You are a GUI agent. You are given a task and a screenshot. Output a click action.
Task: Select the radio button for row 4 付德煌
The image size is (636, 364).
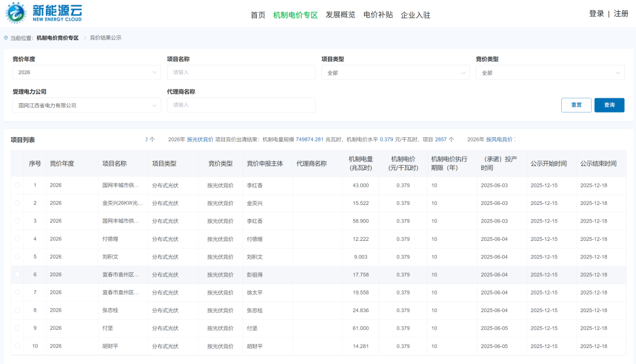click(x=17, y=239)
